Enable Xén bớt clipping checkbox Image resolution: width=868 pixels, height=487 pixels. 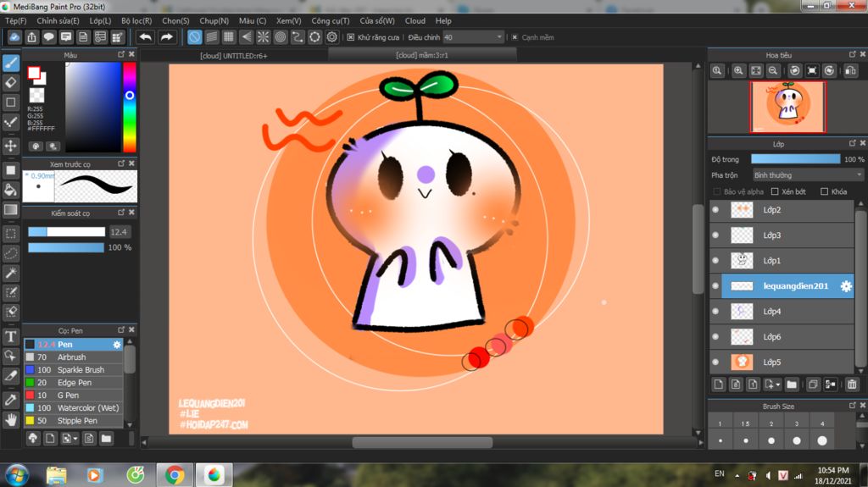pyautogui.click(x=775, y=191)
